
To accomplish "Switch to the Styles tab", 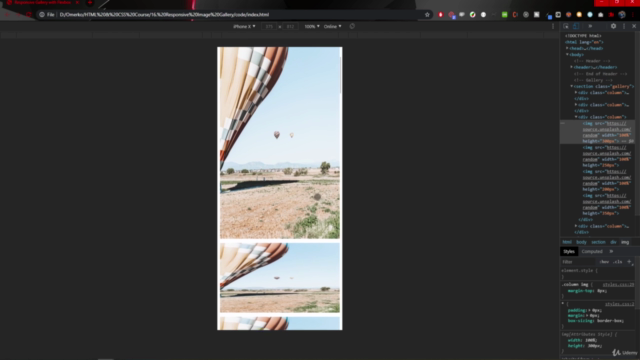I will (x=569, y=251).
